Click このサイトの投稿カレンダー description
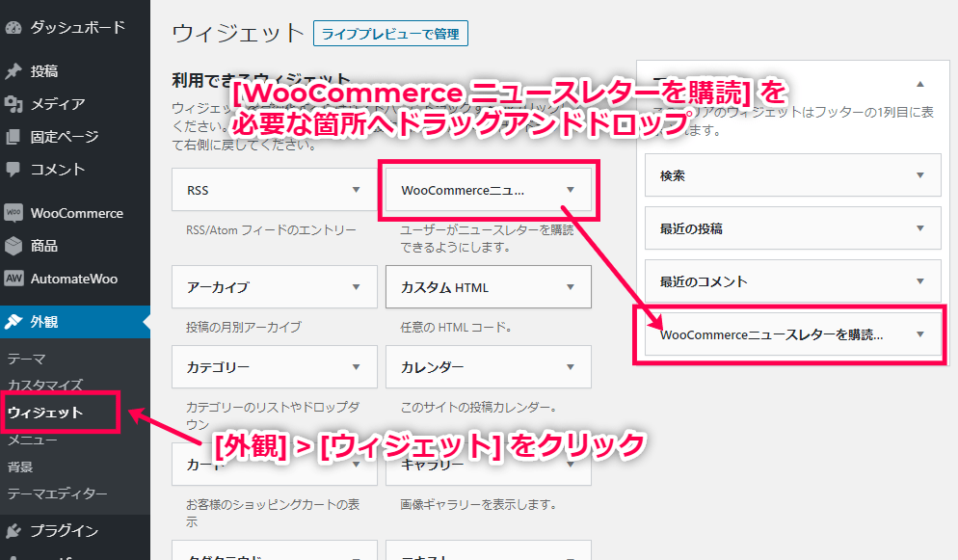Image resolution: width=958 pixels, height=560 pixels. point(478,408)
